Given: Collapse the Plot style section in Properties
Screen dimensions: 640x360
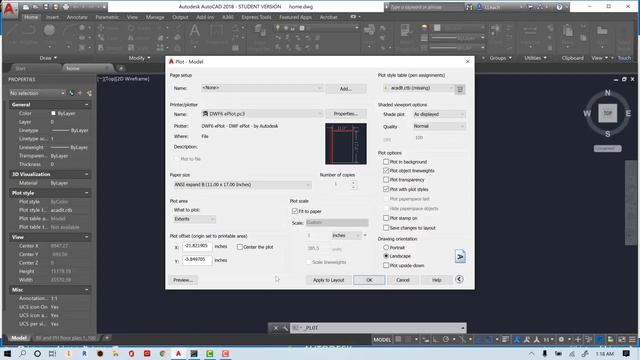Looking at the screenshot, I should coord(87,193).
